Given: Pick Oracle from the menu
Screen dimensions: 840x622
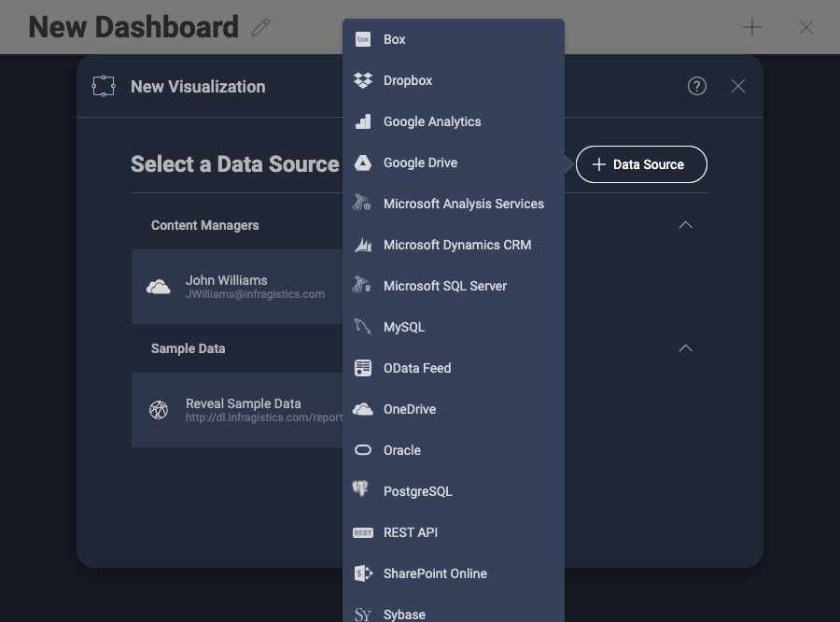Looking at the screenshot, I should [x=454, y=450].
